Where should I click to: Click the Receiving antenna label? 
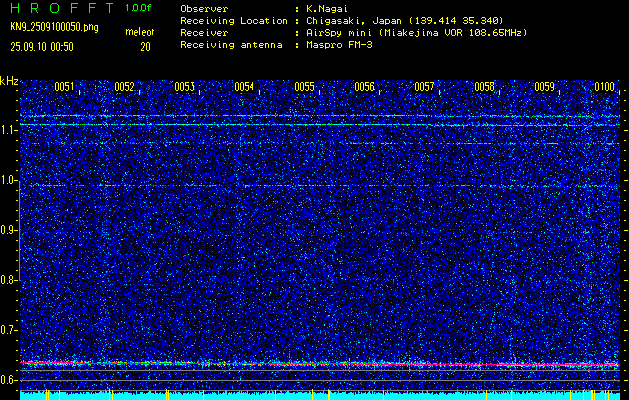tap(231, 45)
